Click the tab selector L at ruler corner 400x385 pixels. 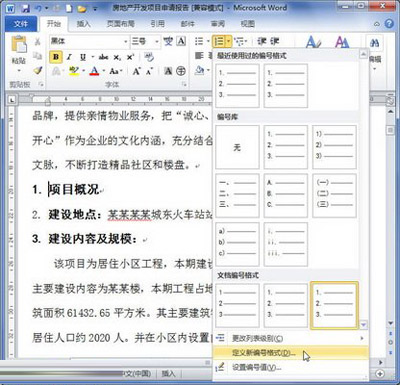[x=12, y=99]
